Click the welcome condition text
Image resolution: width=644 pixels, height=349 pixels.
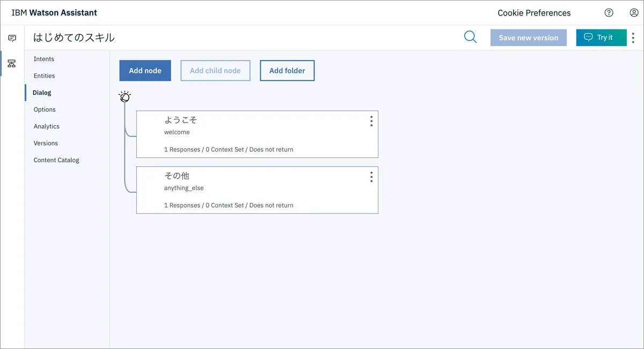[x=177, y=132]
